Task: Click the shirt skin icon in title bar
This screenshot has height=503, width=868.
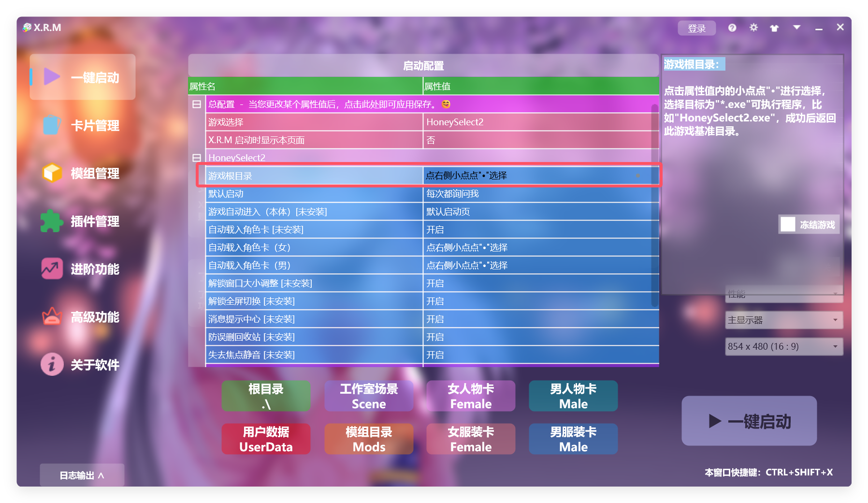Action: click(x=774, y=28)
